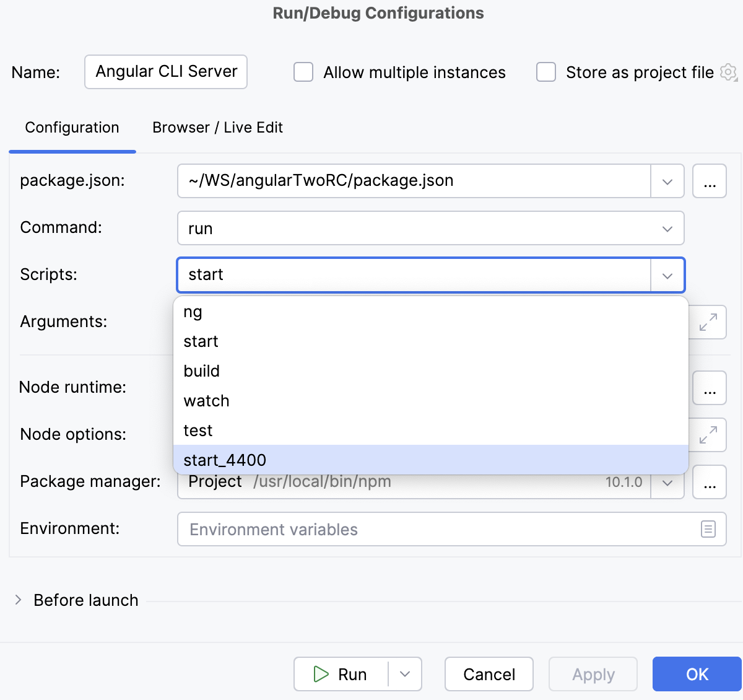743x700 pixels.
Task: Open the Scripts dropdown arrow
Action: pyautogui.click(x=667, y=275)
